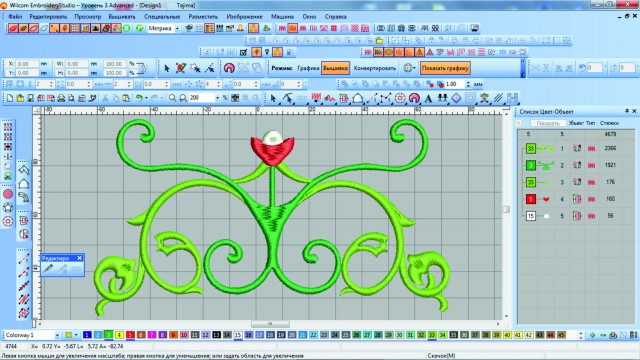Click the Показать button in color-object list
Image resolution: width=640 pixels, height=360 pixels.
(x=548, y=123)
